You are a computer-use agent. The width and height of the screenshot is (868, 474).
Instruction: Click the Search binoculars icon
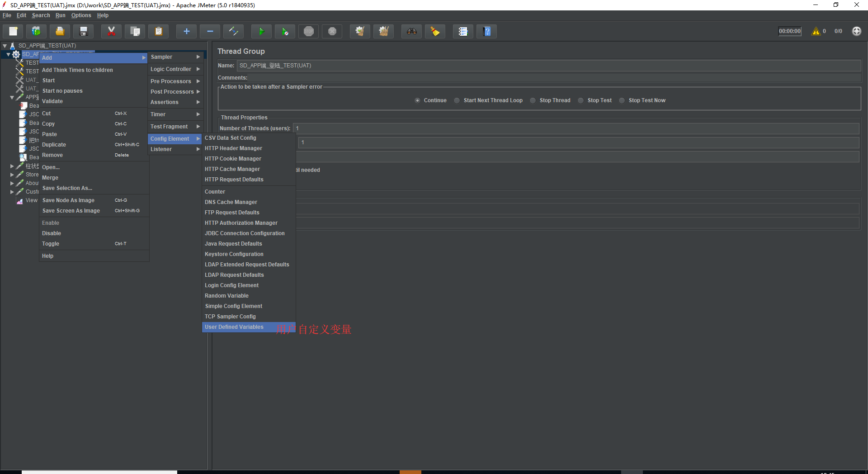tap(411, 31)
